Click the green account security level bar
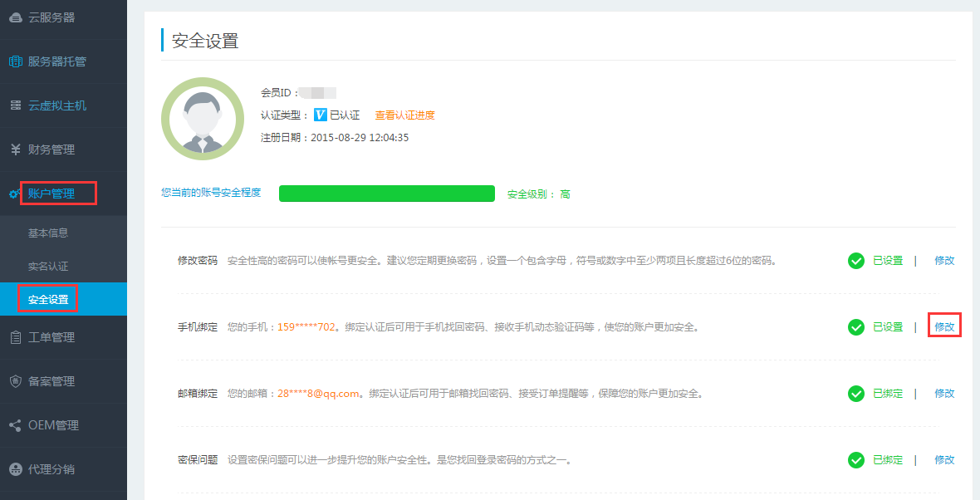The width and height of the screenshot is (980, 500). [386, 194]
